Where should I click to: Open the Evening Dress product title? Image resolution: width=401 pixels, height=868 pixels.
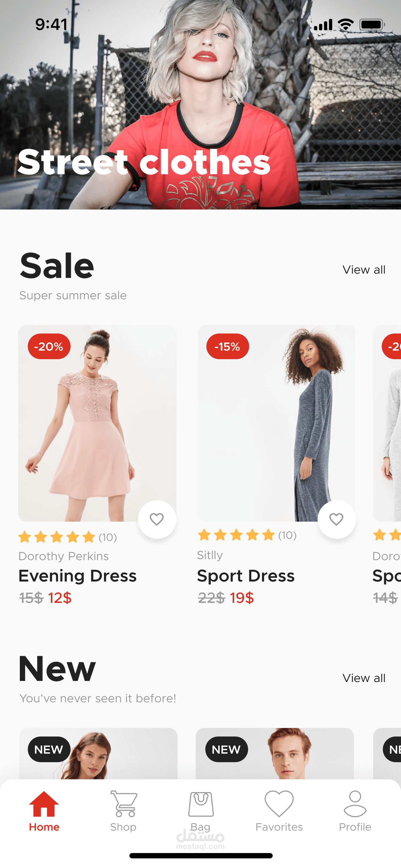[78, 576]
